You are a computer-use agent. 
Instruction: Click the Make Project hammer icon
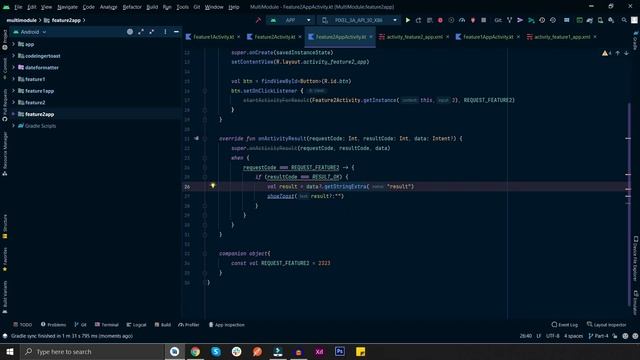tap(258, 20)
